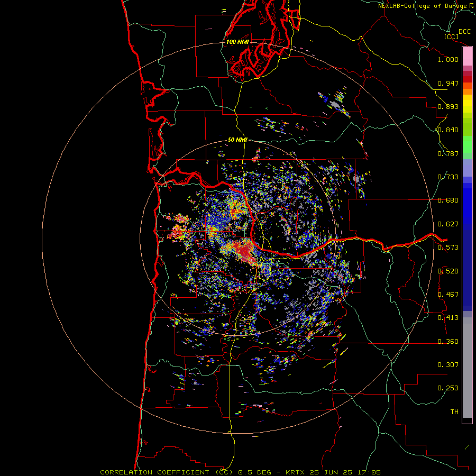The image size is (476, 476).
Task: Click the TH threshold label
Action: pyautogui.click(x=454, y=412)
